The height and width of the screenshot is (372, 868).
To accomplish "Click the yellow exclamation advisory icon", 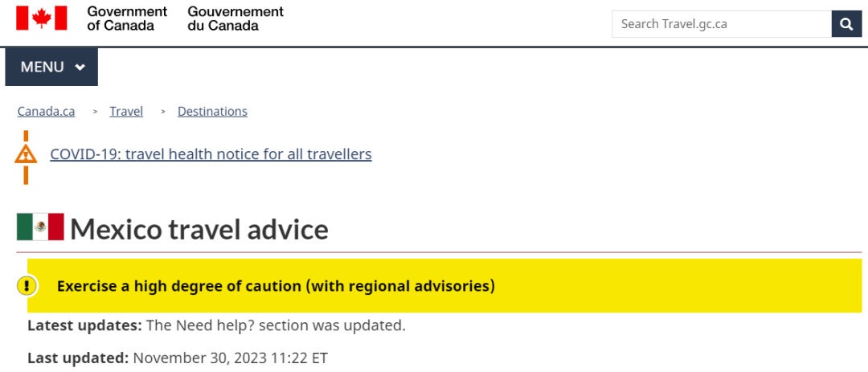I will [27, 286].
